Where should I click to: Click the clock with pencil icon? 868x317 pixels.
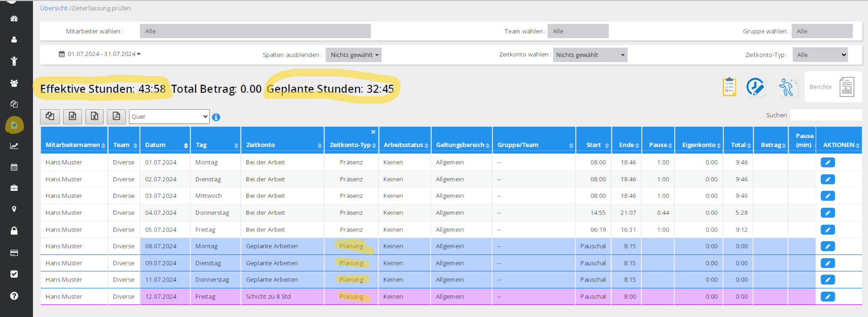pyautogui.click(x=755, y=87)
